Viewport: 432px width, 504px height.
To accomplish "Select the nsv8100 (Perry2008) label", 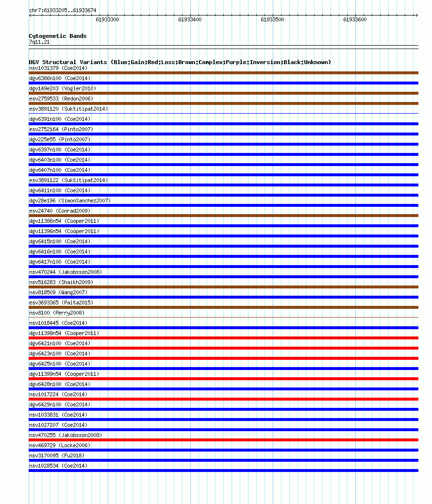I will tap(57, 313).
